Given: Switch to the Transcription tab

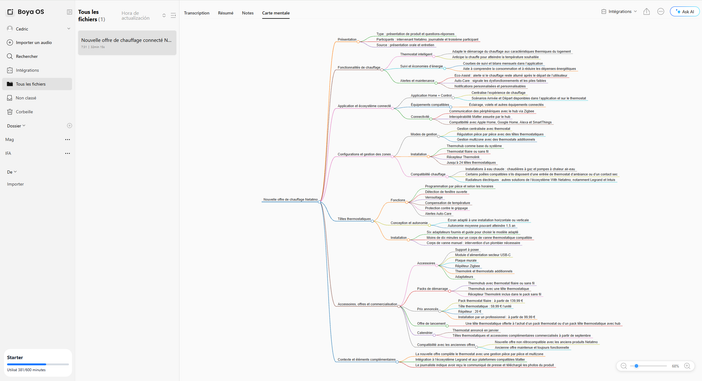Looking at the screenshot, I should [x=197, y=13].
